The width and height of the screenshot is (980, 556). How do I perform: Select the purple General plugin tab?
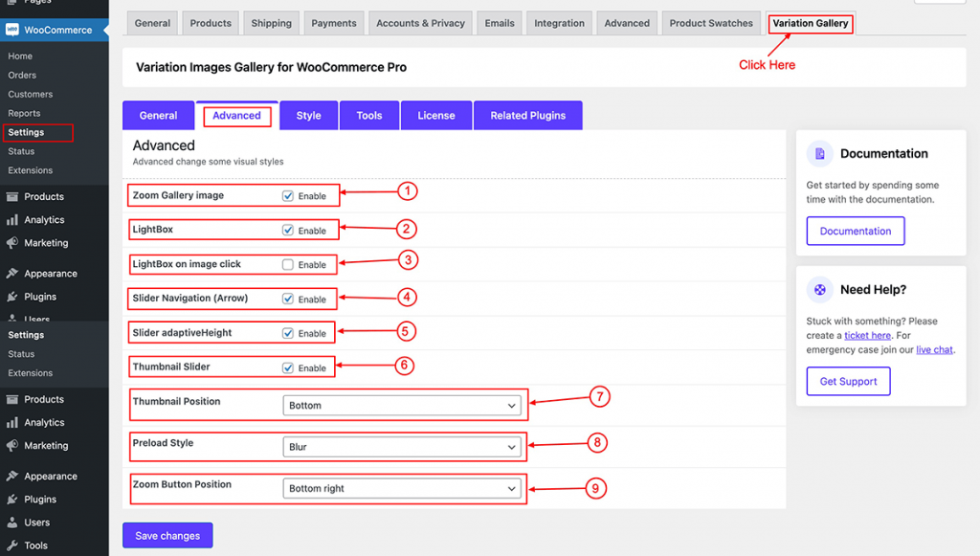[158, 116]
